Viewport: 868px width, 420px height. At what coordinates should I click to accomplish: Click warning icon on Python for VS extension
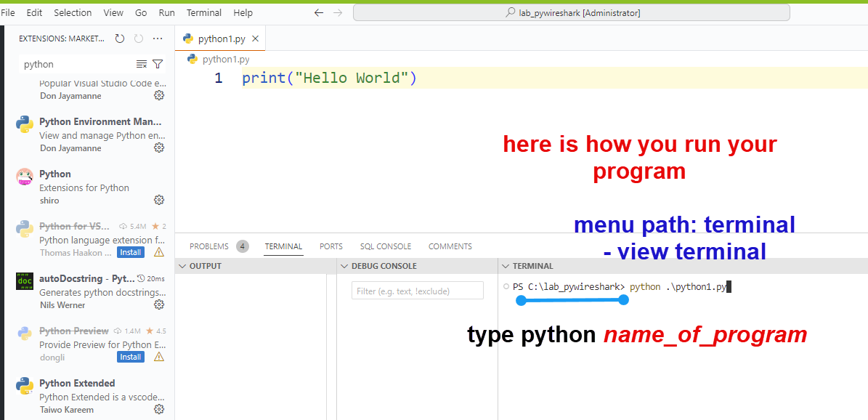(x=159, y=252)
